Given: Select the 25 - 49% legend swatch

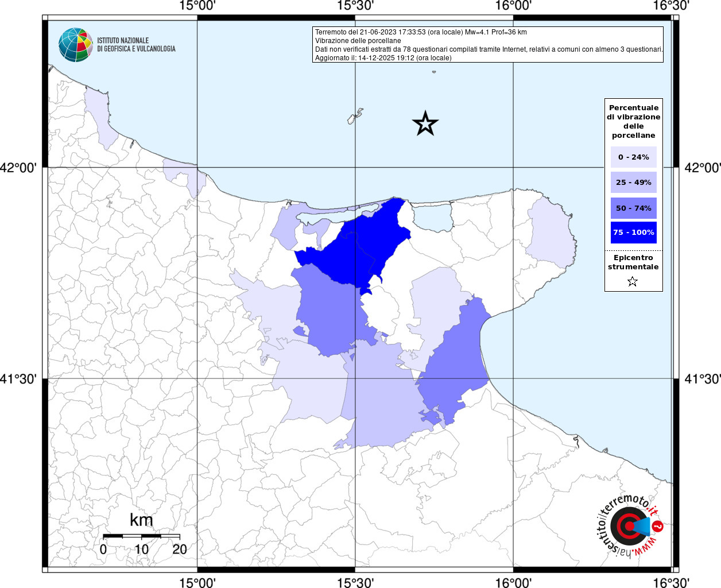Looking at the screenshot, I should click(x=634, y=182).
